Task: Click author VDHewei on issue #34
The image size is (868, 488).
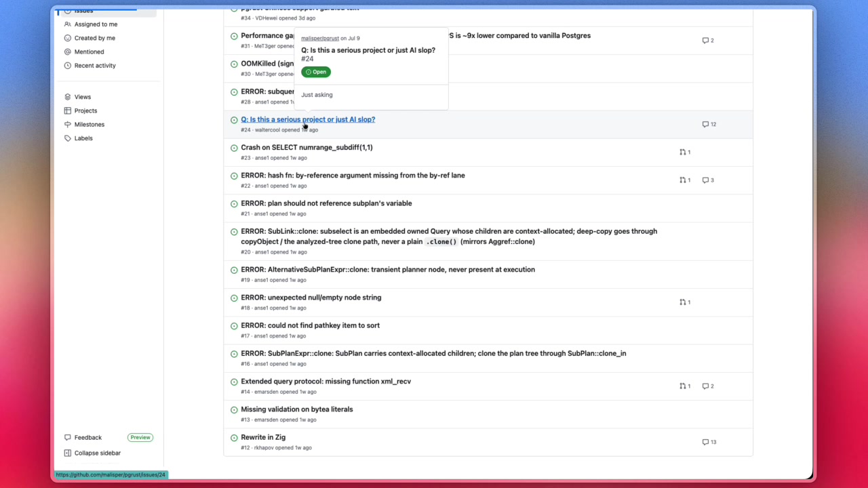Action: coord(267,18)
